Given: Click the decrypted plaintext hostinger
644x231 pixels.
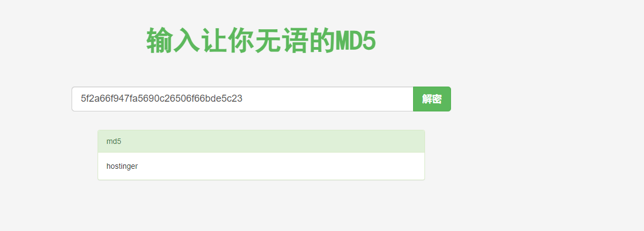Looking at the screenshot, I should [122, 166].
